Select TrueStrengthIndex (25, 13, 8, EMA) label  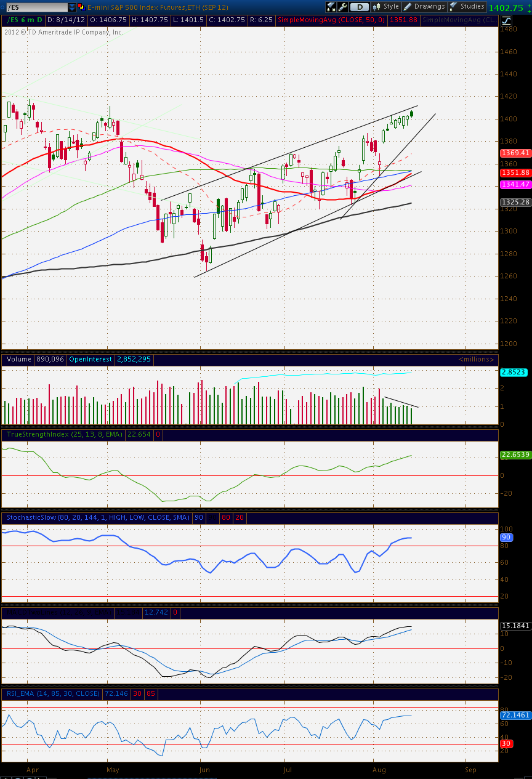(x=65, y=434)
